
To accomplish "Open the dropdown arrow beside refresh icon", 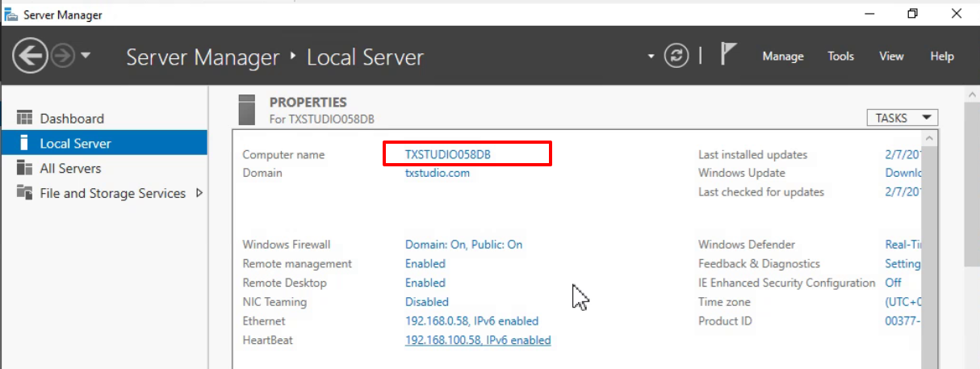I will coord(651,57).
